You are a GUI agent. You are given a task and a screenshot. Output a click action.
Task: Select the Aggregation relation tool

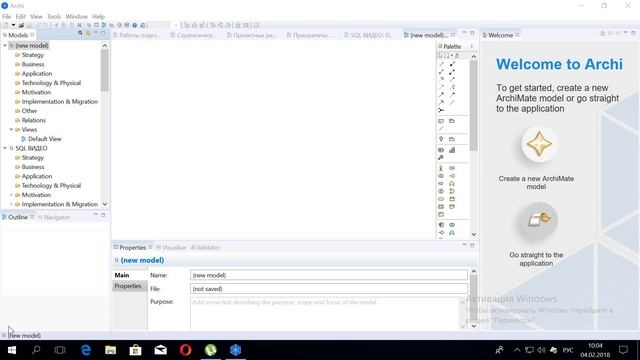(x=441, y=72)
